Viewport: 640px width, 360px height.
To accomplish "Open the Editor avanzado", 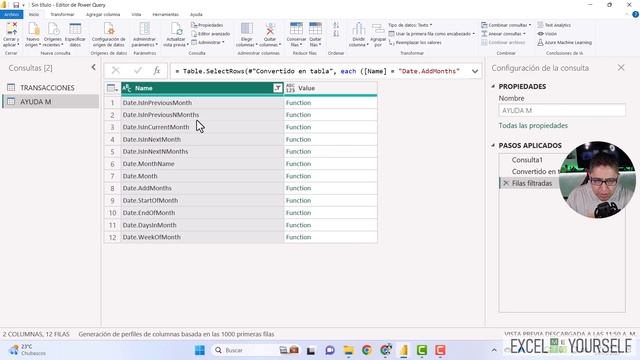I will (x=210, y=34).
